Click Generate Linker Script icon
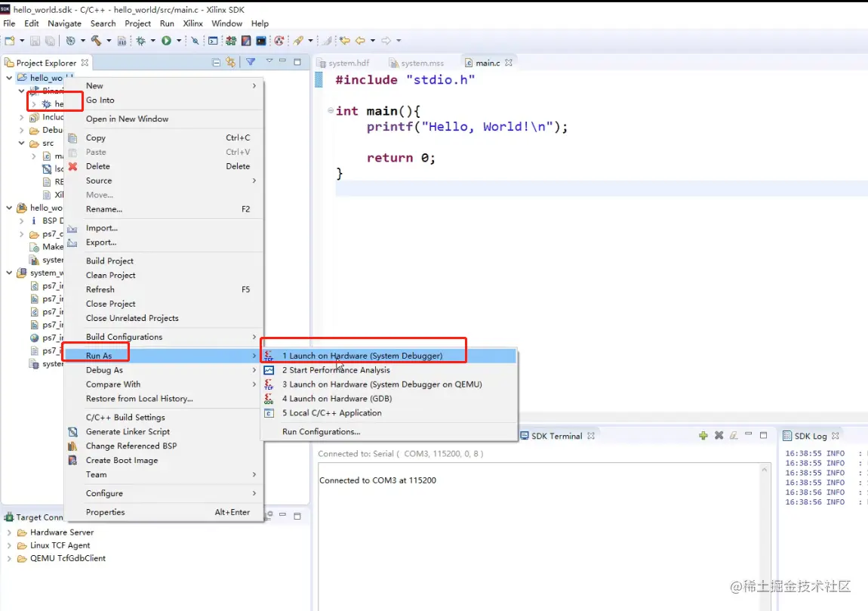The width and height of the screenshot is (868, 611). pyautogui.click(x=72, y=431)
